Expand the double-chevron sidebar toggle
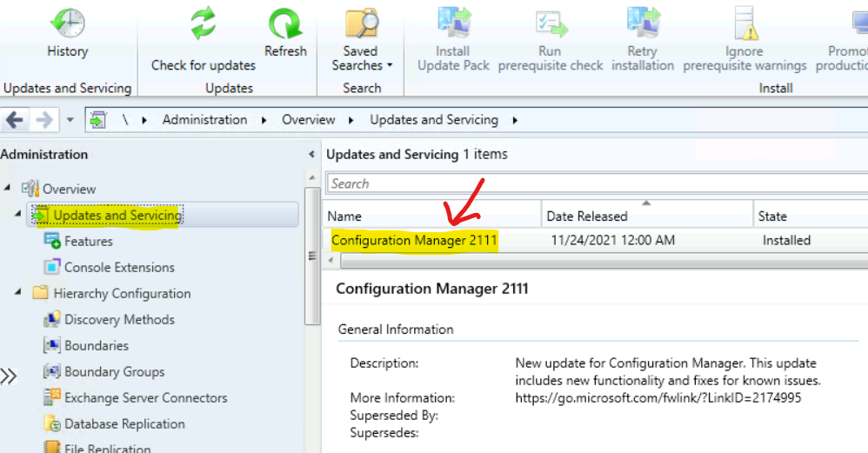This screenshot has height=453, width=868. click(x=9, y=376)
